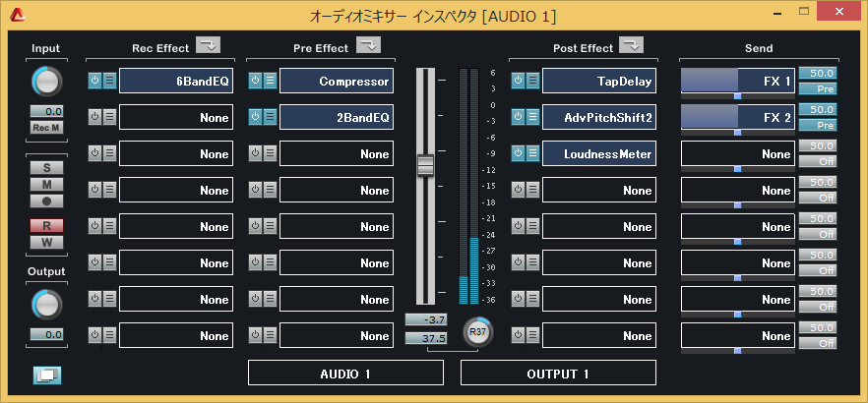This screenshot has height=403, width=868.
Task: Click list icon for last Post Effect slot
Action: click(533, 335)
